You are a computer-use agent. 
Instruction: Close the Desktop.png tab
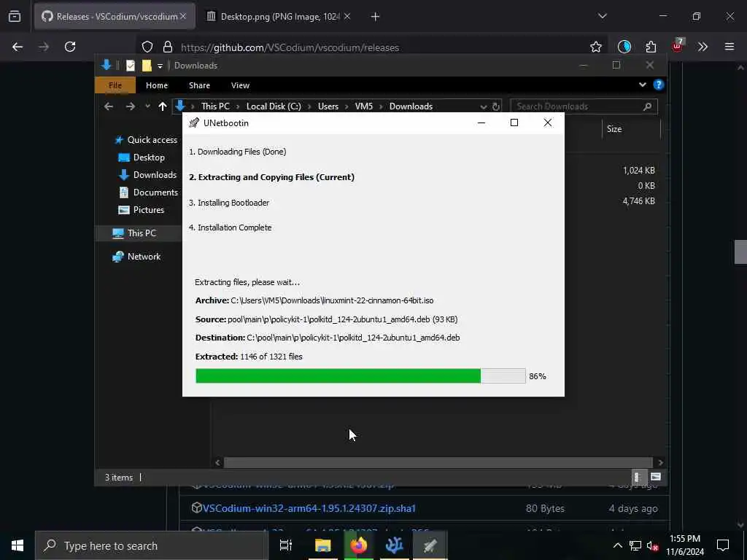point(347,16)
